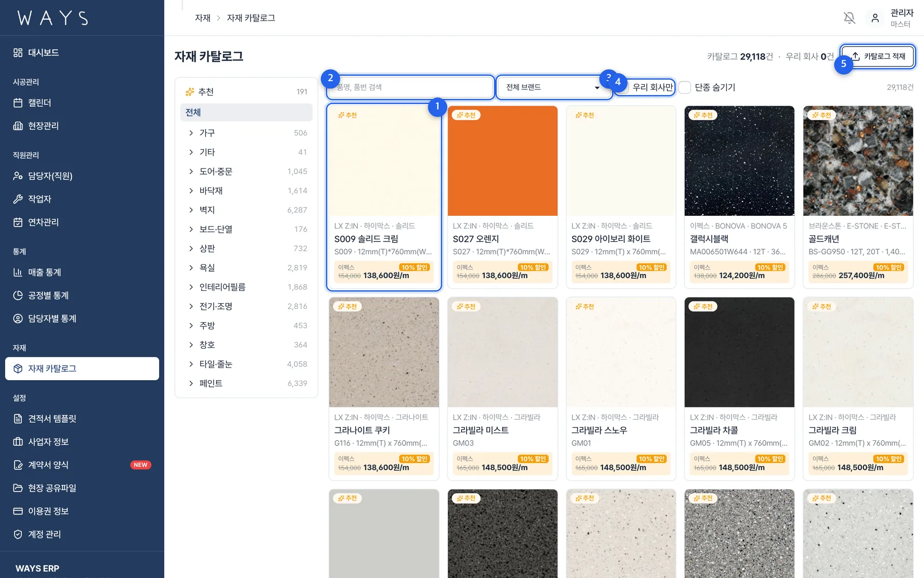
Task: Click the WAYS logo
Action: (52, 18)
